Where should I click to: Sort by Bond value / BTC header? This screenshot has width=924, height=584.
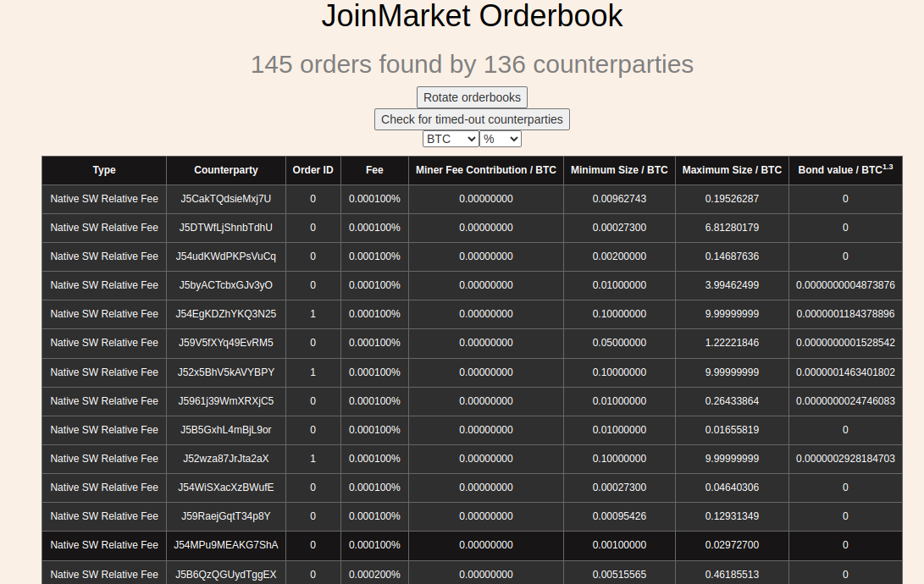pos(845,169)
